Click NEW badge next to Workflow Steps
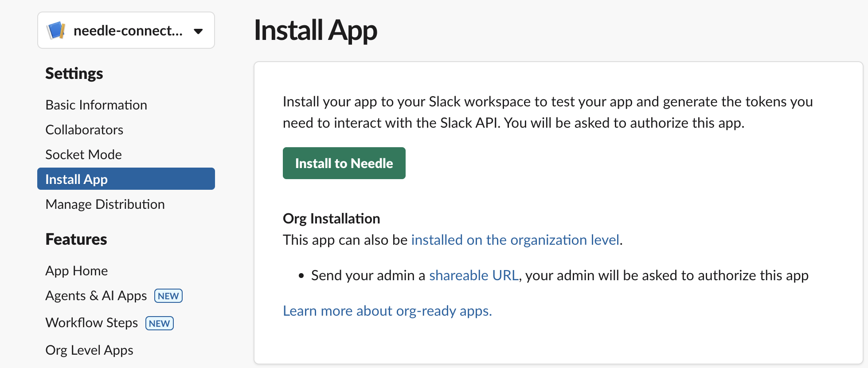868x368 pixels. click(160, 323)
